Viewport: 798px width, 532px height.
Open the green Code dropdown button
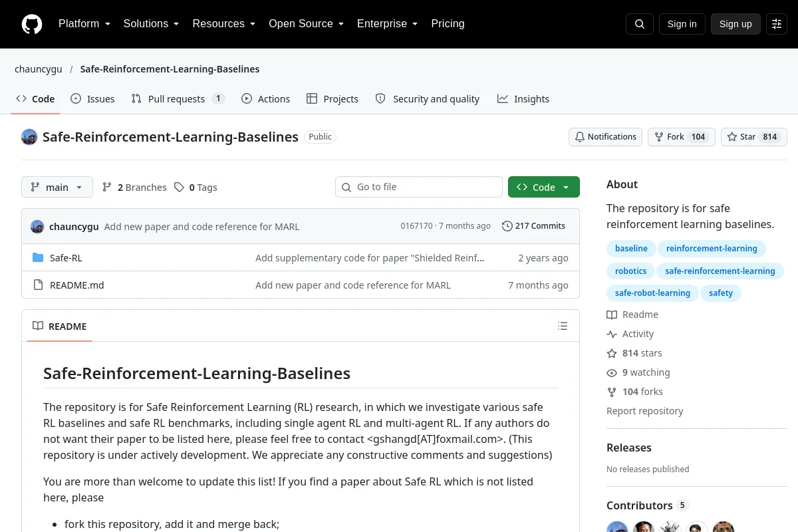tap(544, 188)
